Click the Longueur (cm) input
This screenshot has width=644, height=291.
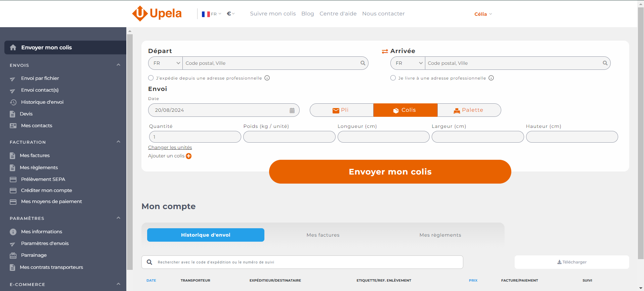[384, 137]
